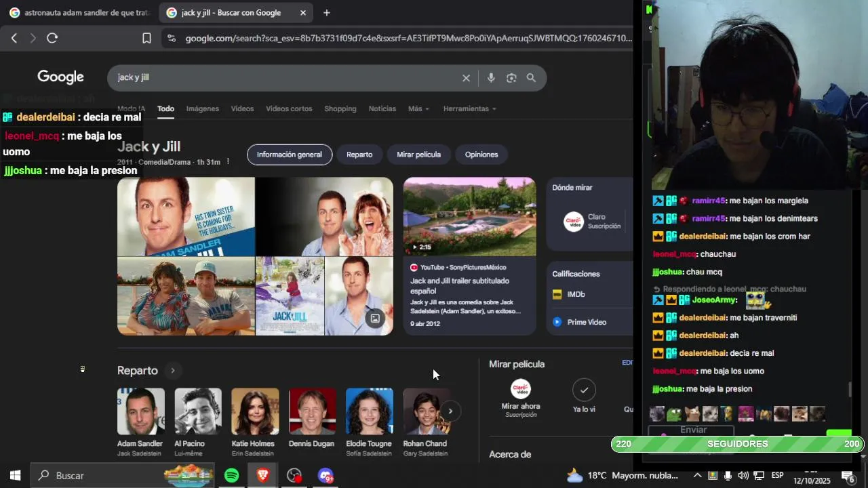Viewport: 868px width, 488px height.
Task: Select the open-mouth cat emote in chat
Action: [692, 413]
